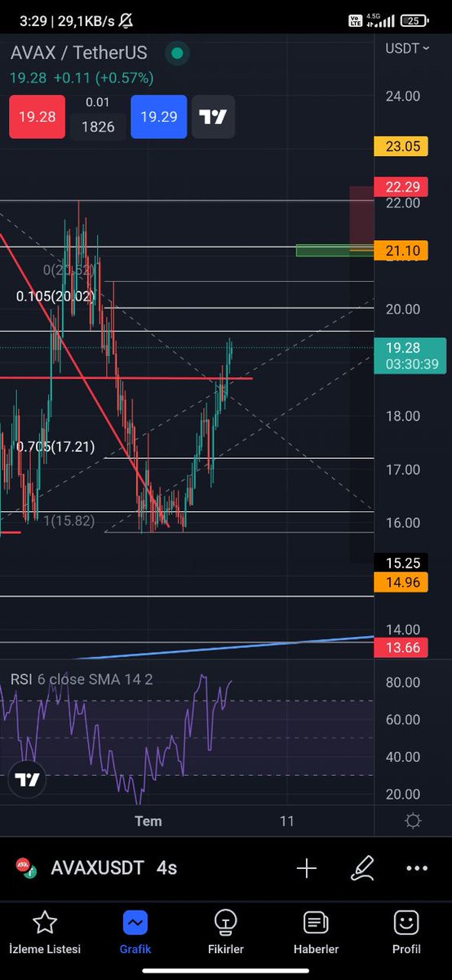Tap the 13.66 red price label
This screenshot has width=452, height=980.
click(402, 648)
